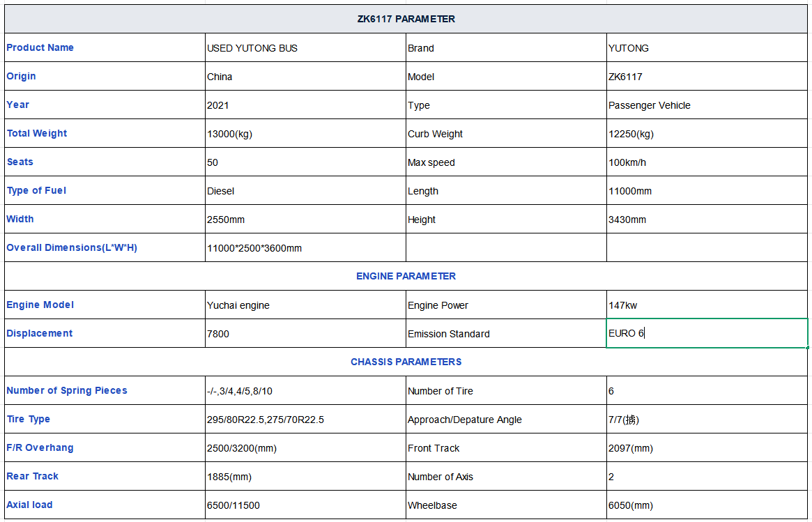Select the Seats label cell

pyautogui.click(x=105, y=162)
